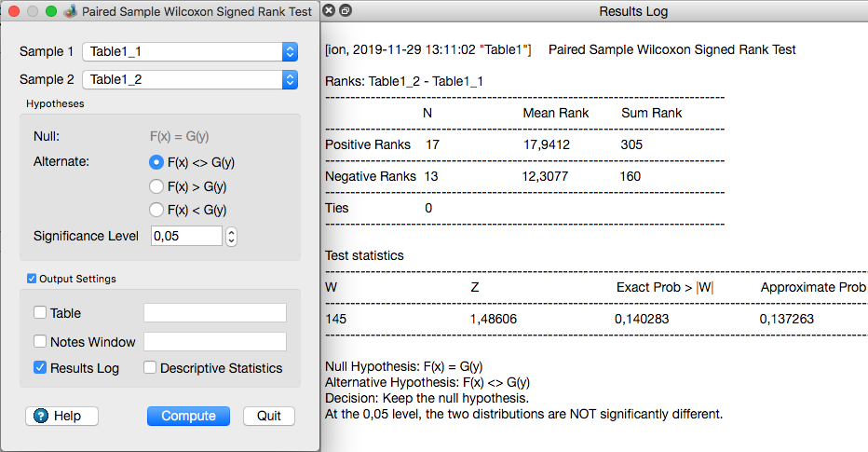
Task: Select the F(x) < G(y) radio button
Action: point(156,210)
